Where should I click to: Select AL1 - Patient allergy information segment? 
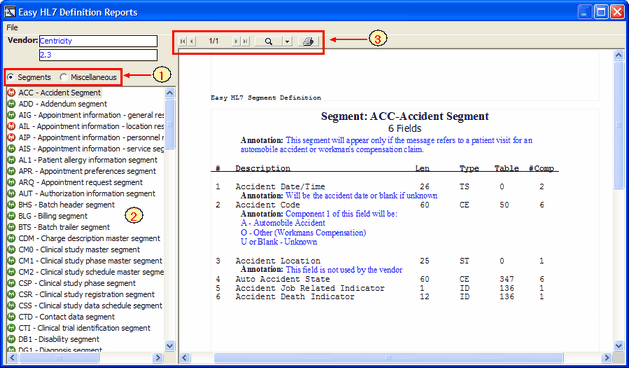tap(88, 160)
